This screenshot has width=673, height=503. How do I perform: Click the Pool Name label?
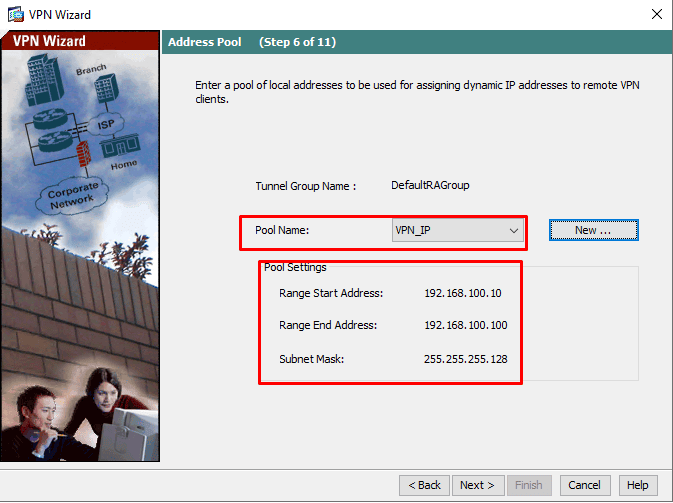coord(282,230)
